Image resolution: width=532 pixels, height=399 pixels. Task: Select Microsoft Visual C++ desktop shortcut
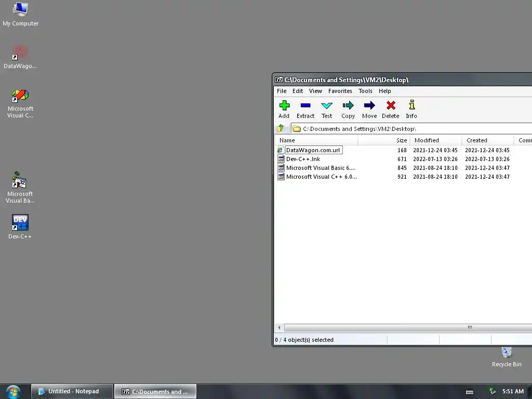(20, 103)
